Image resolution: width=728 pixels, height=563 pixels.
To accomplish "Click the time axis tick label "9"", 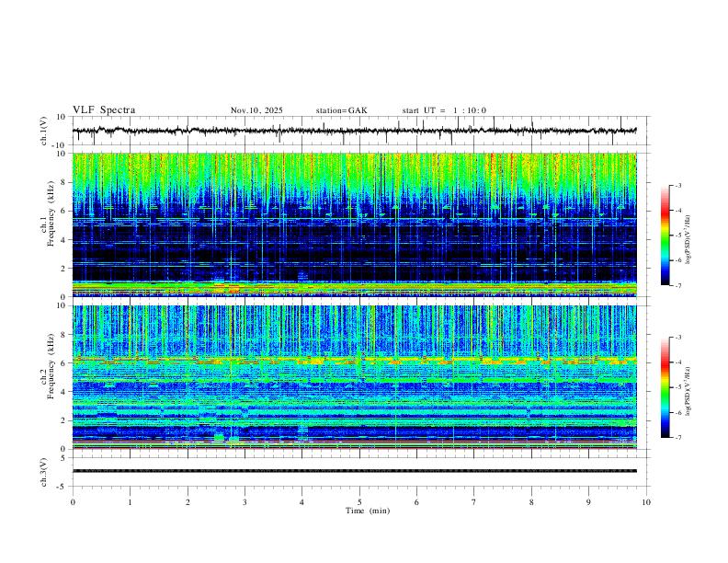I will tap(588, 502).
